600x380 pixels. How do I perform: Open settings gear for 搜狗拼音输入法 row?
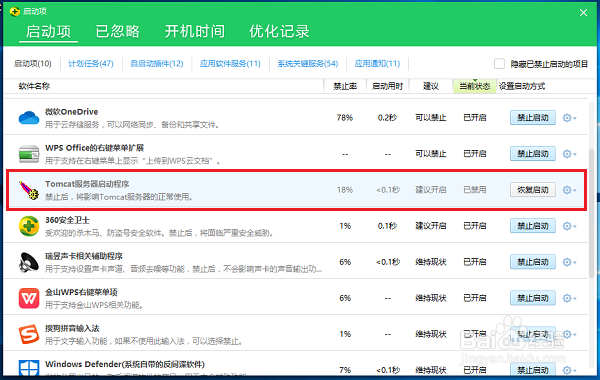(569, 334)
